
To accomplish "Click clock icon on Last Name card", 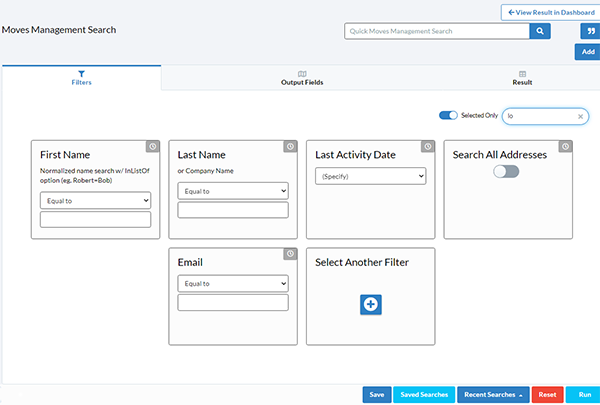I will 290,146.
